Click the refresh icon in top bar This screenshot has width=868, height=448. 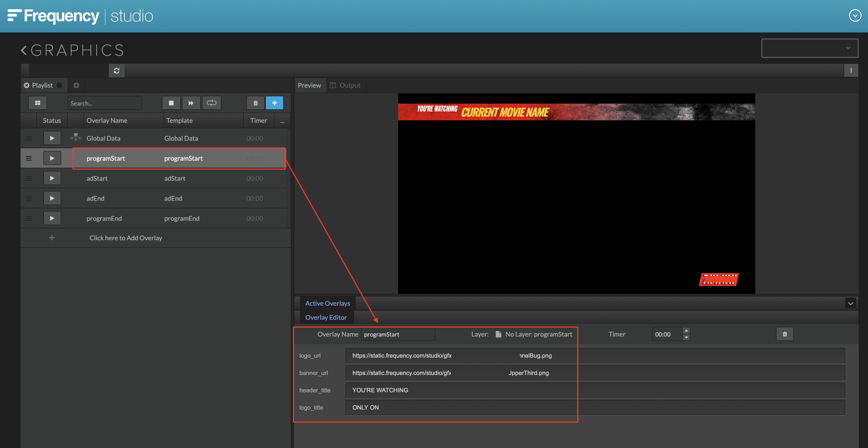[117, 71]
